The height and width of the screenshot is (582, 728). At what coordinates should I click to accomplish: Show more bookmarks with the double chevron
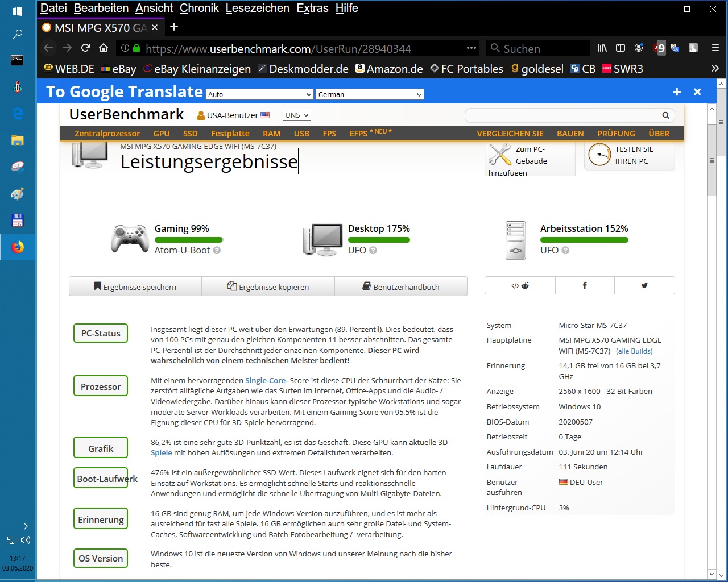point(715,68)
